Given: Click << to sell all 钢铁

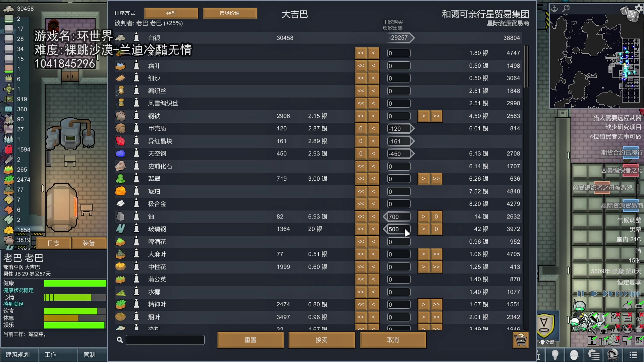Looking at the screenshot, I should (361, 116).
